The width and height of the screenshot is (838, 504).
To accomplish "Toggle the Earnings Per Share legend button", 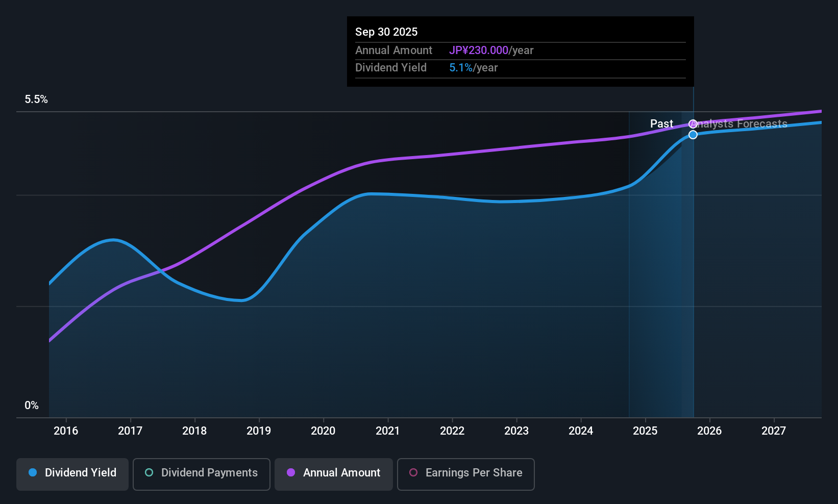I will pyautogui.click(x=466, y=474).
